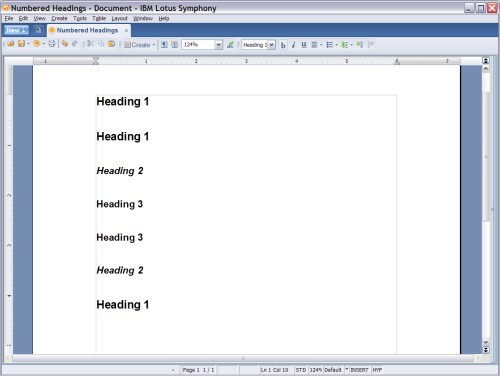Paste from clipboard icon
Screen dimensions: 500x376
tap(112, 44)
